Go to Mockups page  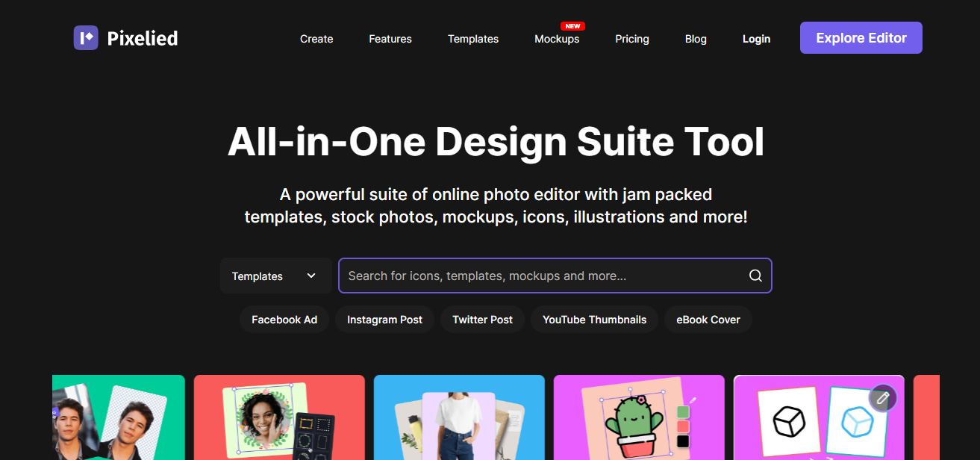pos(557,39)
